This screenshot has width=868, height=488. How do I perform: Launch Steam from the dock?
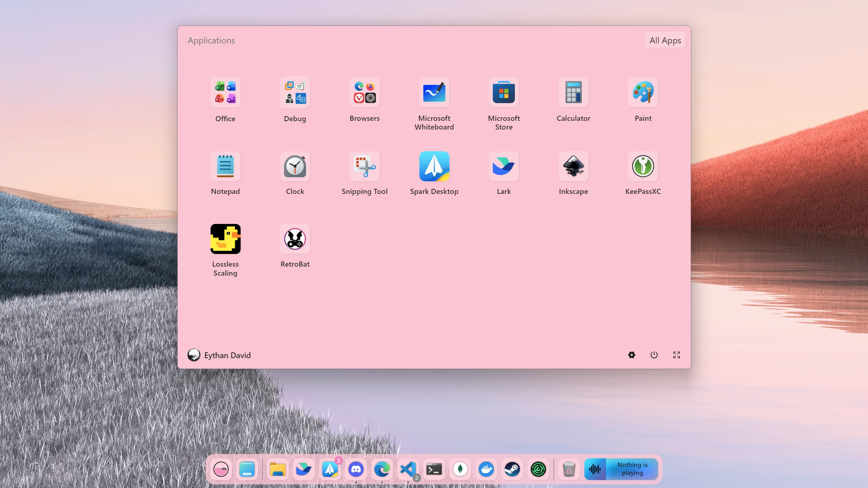pyautogui.click(x=512, y=469)
